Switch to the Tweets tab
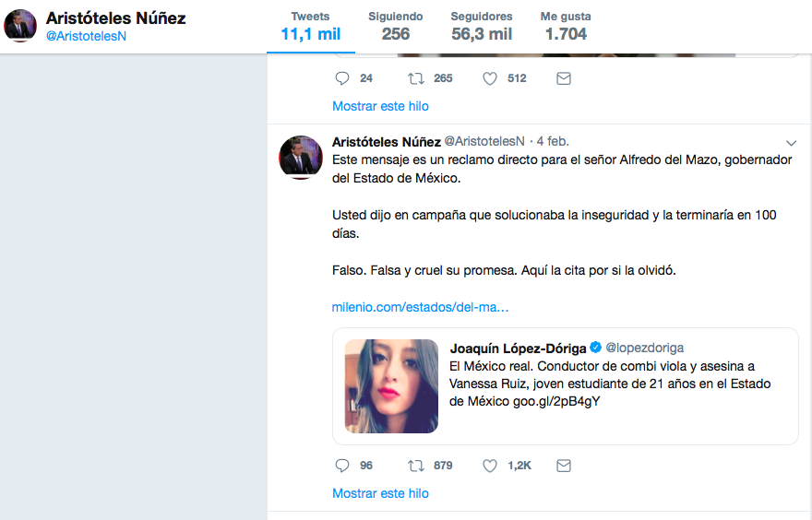The width and height of the screenshot is (812, 520). point(310,26)
